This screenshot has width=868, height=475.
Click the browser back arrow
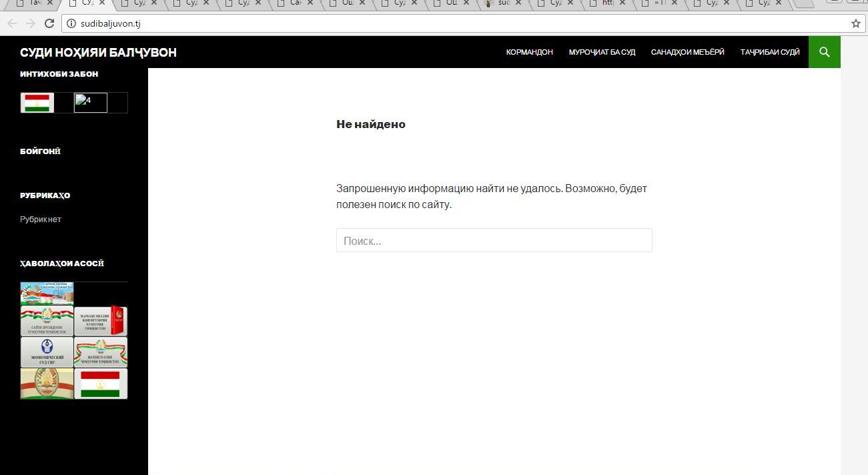(x=12, y=23)
